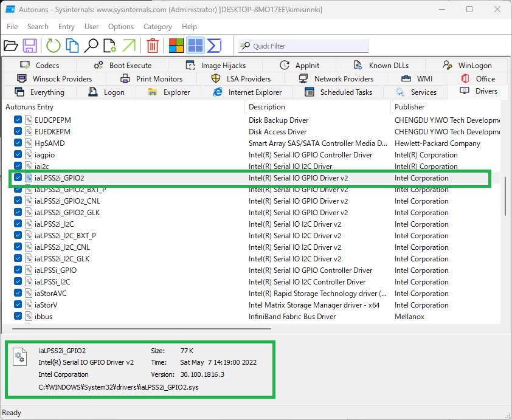Click the Find magnifier toolbar icon
The width and height of the screenshot is (512, 420).
tap(91, 46)
